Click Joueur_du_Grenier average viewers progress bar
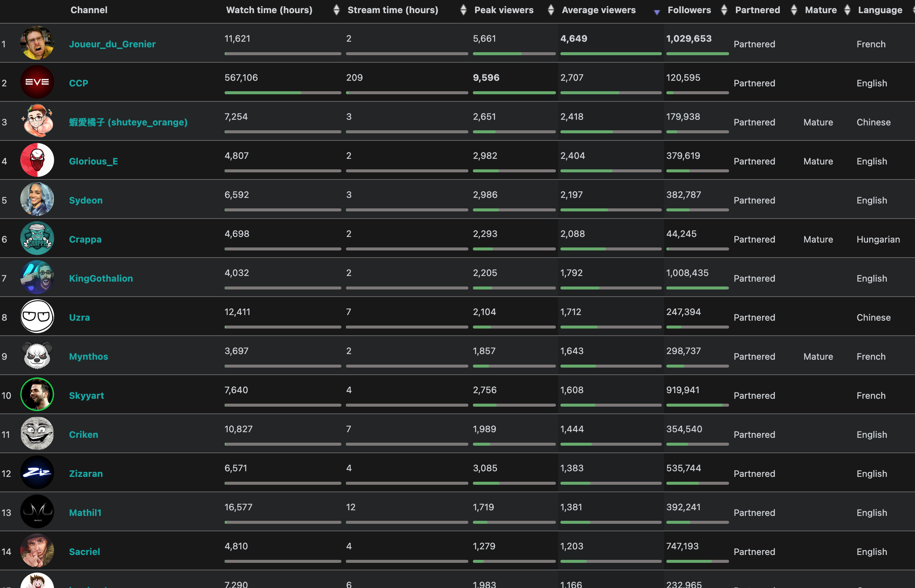This screenshot has width=915, height=588. [611, 54]
